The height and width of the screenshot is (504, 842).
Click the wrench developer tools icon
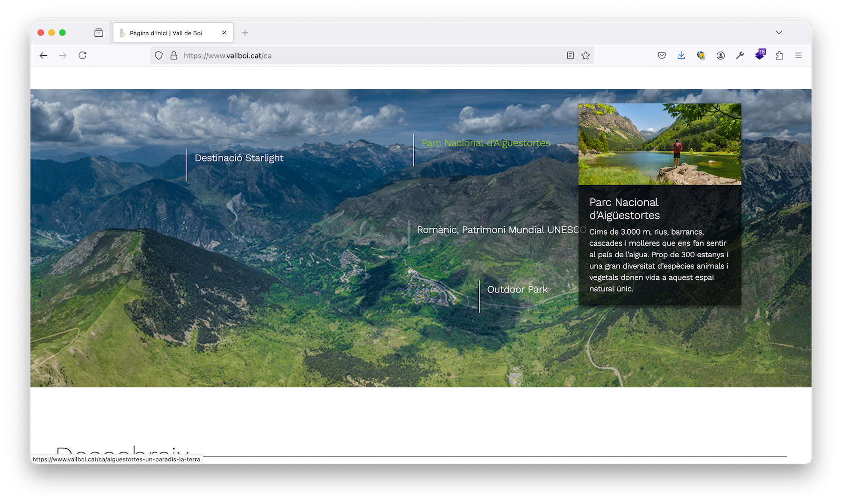point(740,55)
